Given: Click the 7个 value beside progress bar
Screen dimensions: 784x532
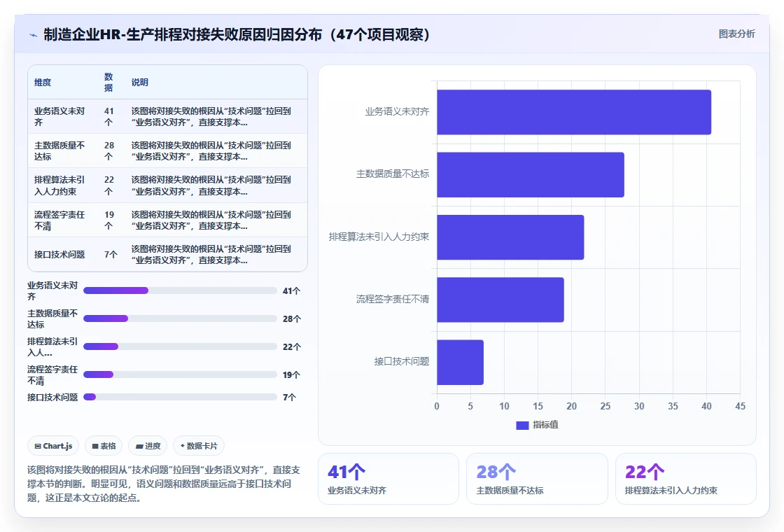Looking at the screenshot, I should pyautogui.click(x=290, y=398).
